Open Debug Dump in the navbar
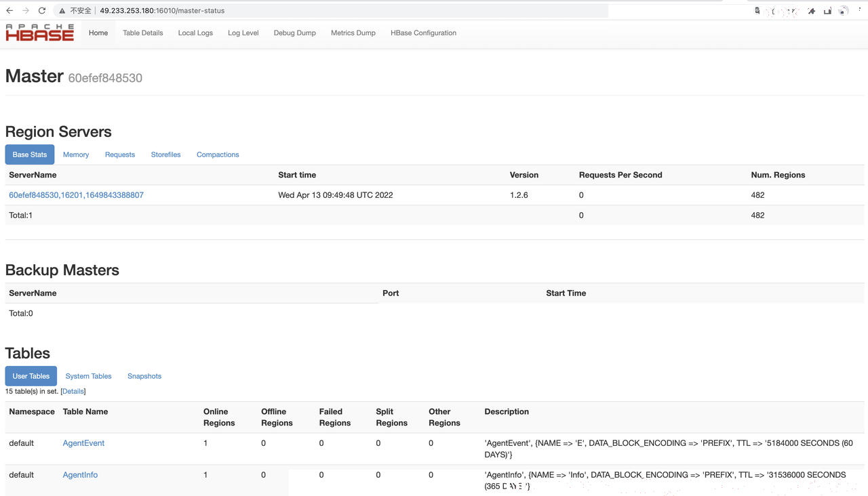Image resolution: width=868 pixels, height=496 pixels. tap(295, 33)
